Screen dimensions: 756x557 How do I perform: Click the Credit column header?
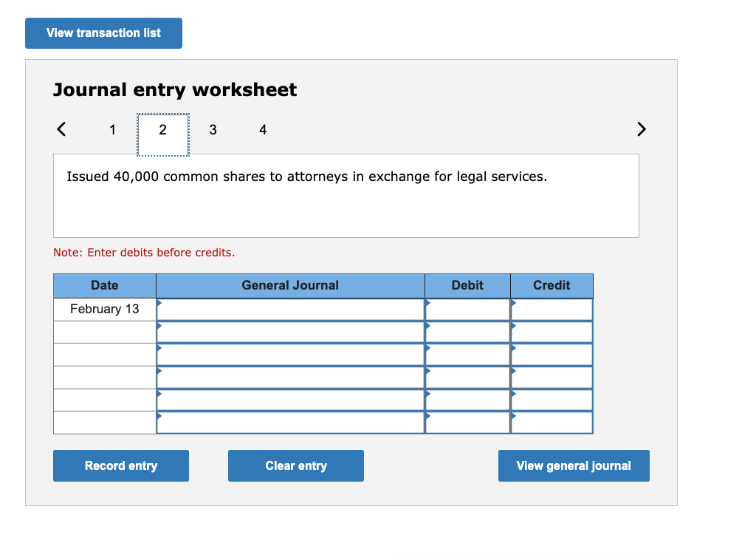551,285
